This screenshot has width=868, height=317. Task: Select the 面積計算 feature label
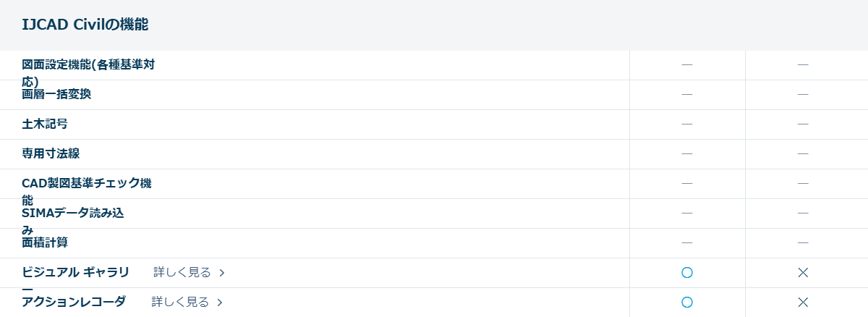45,242
